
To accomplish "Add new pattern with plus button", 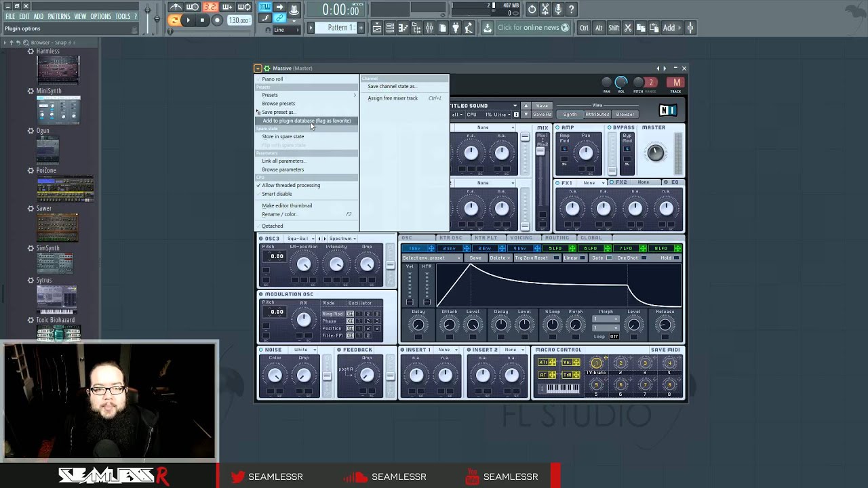I will pos(361,28).
